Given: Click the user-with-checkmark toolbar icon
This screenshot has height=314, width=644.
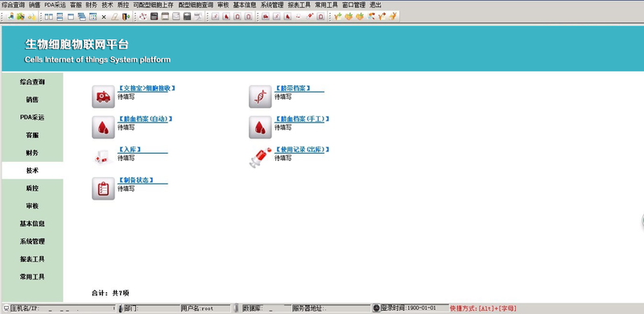Looking at the screenshot, I should point(10,16).
